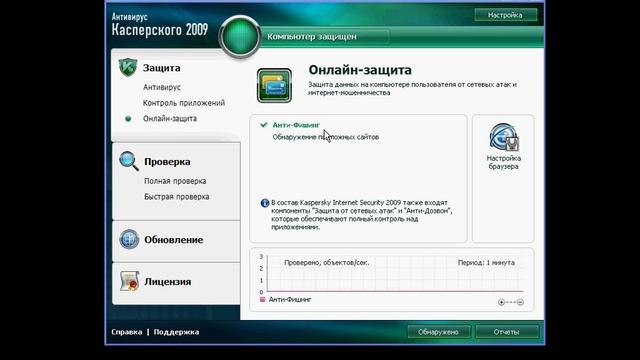
Task: Start Полная проверка
Action: 175,181
